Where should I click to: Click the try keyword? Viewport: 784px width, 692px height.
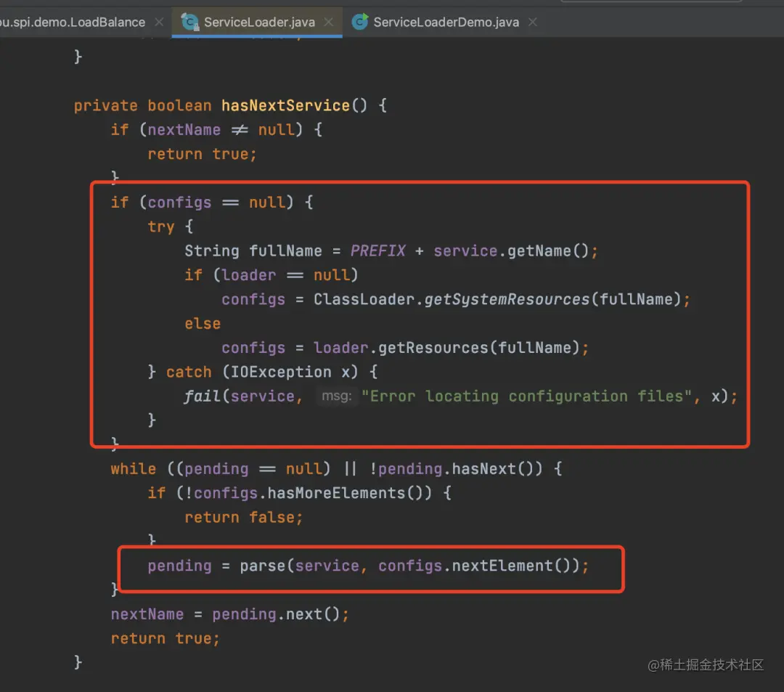(x=161, y=227)
